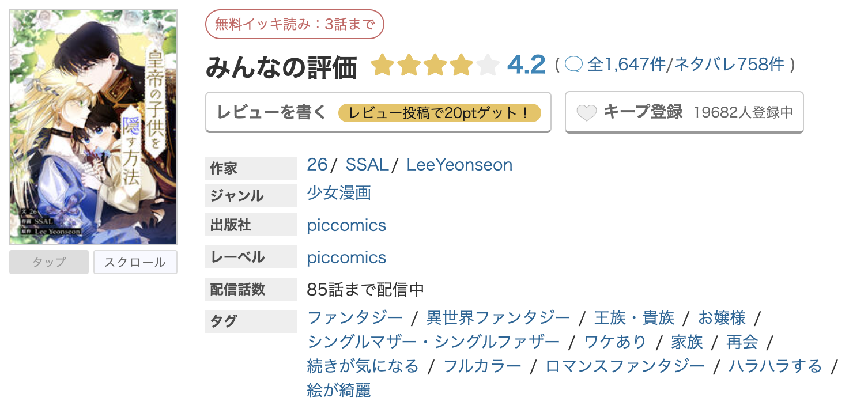Image resolution: width=868 pixels, height=409 pixels.
Task: Select the 絵が綺麗 tag
Action: 339,390
